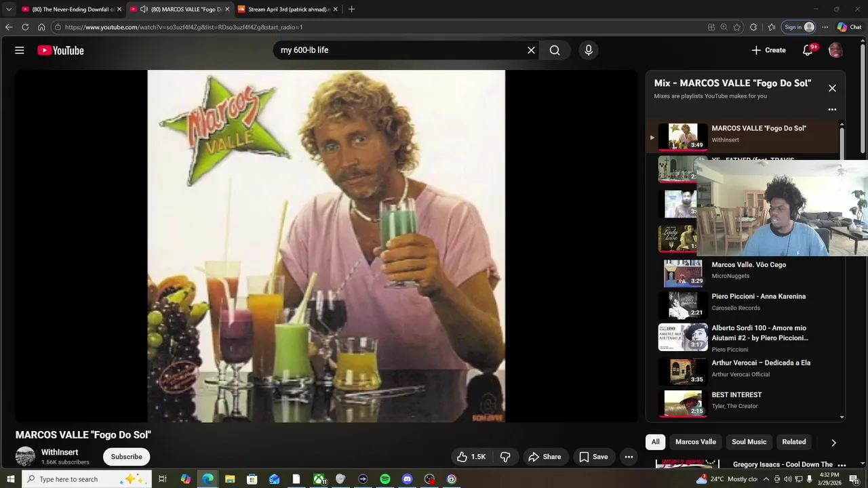Like the video with thumbs up
868x488 pixels.
[x=471, y=457]
